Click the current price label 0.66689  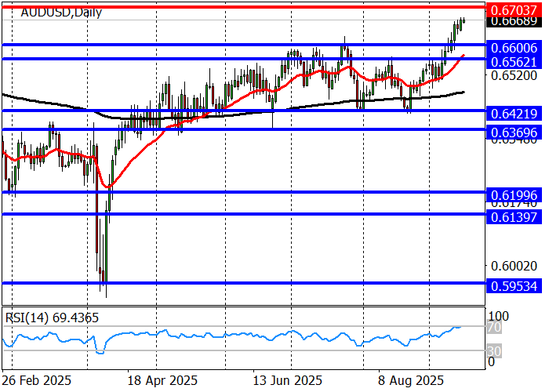click(x=514, y=21)
